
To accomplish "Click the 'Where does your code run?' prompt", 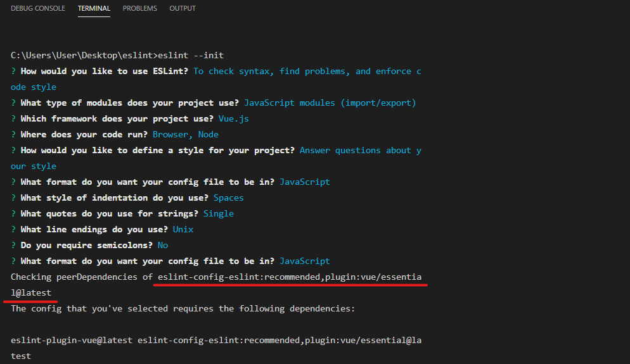I will point(84,134).
